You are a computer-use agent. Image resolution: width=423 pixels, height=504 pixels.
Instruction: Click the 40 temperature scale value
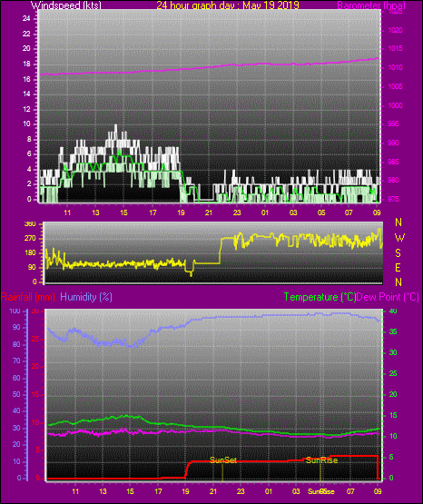click(393, 311)
